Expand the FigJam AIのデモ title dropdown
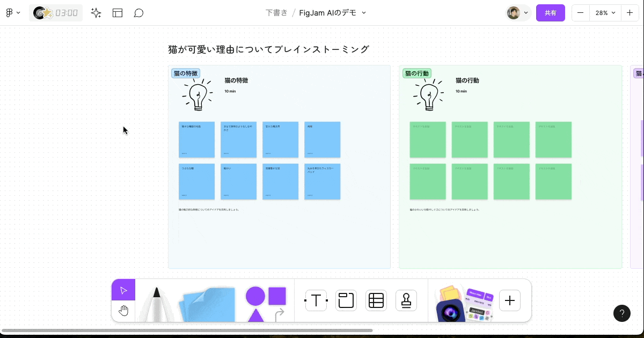This screenshot has height=338, width=644. tap(363, 12)
